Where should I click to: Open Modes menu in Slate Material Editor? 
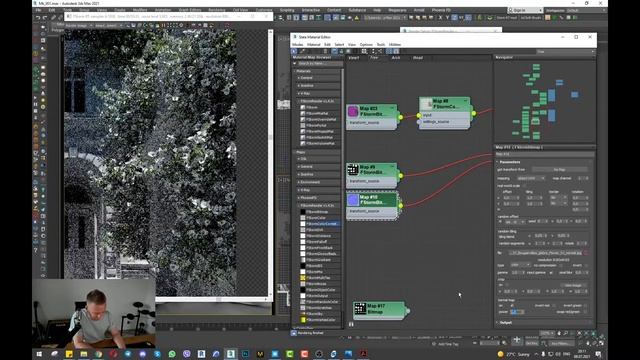tap(298, 44)
